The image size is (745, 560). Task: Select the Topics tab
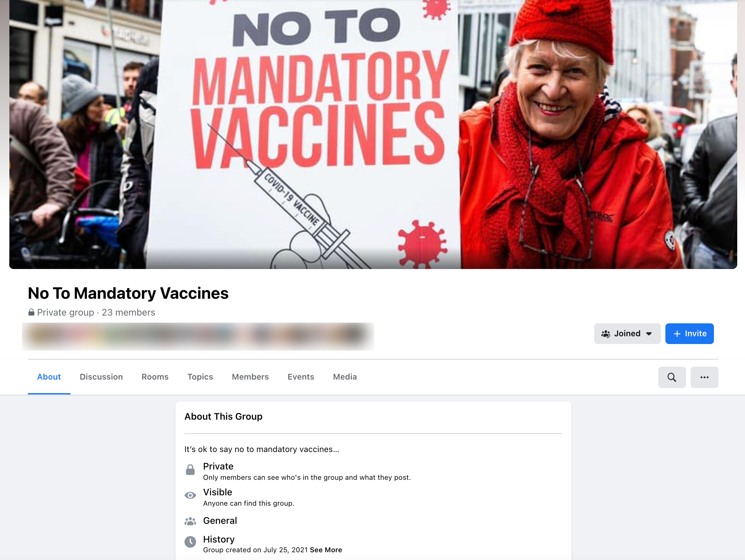[x=200, y=377]
